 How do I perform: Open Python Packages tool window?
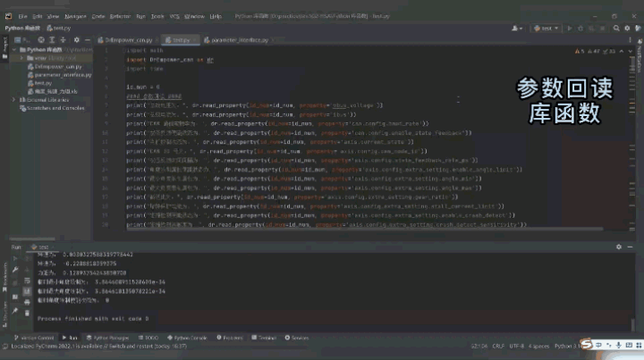click(107, 338)
